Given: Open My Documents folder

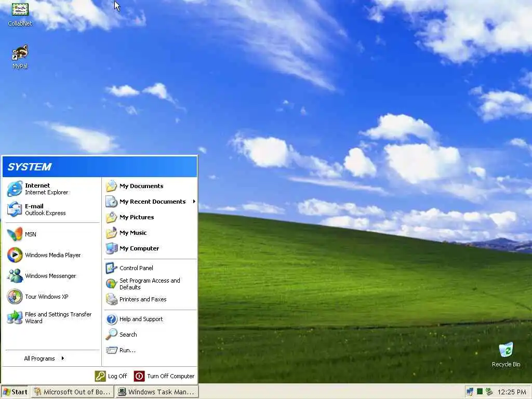Looking at the screenshot, I should click(150, 186).
